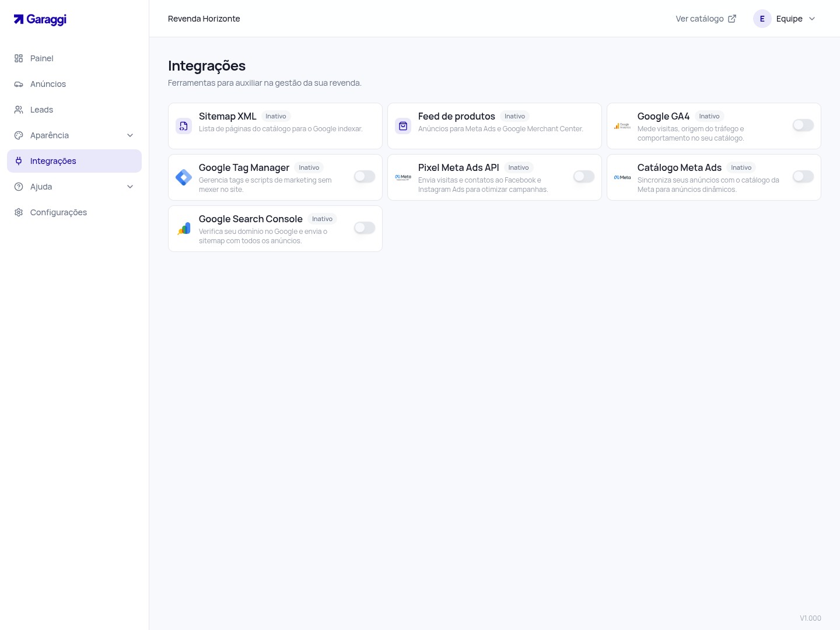Enable the Google GA4 toggle
840x630 pixels.
coord(803,125)
